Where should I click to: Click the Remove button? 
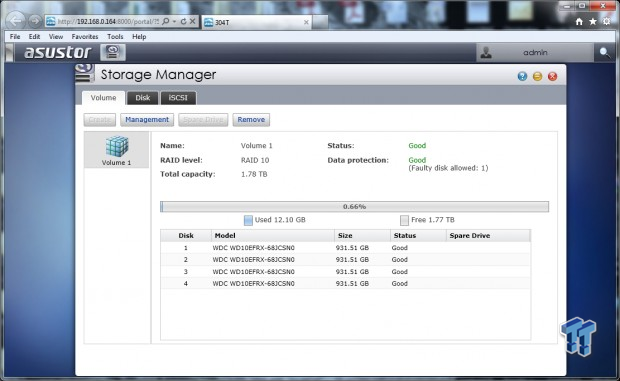[251, 119]
